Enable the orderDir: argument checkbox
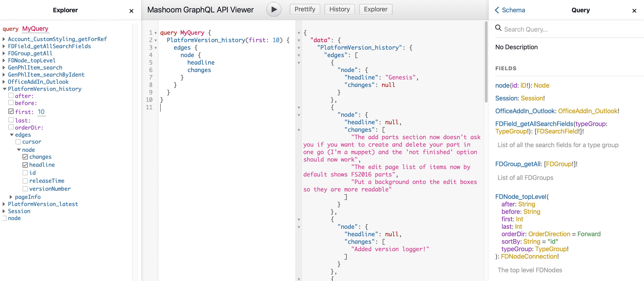 click(x=11, y=127)
